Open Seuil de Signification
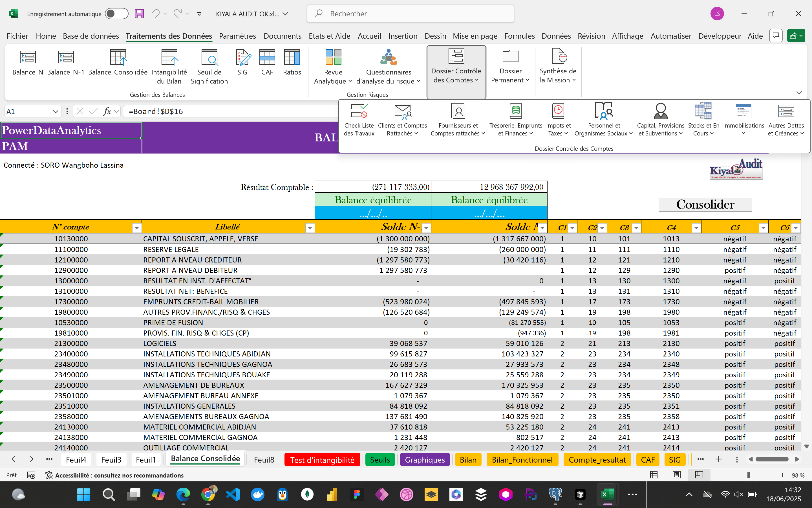The width and height of the screenshot is (812, 508). pos(209,67)
